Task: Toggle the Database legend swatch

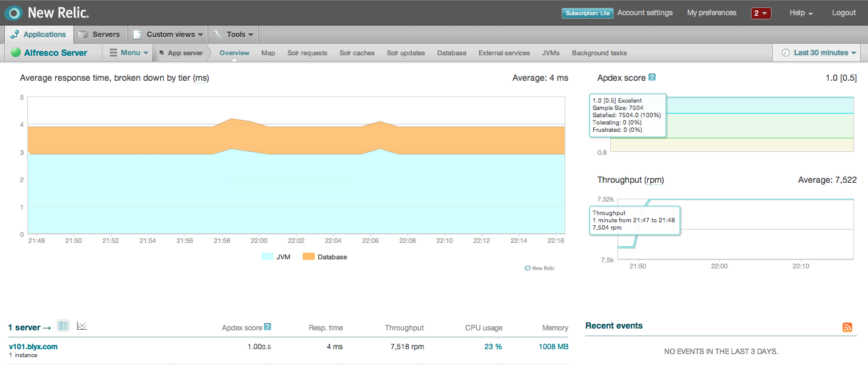Action: (x=309, y=257)
